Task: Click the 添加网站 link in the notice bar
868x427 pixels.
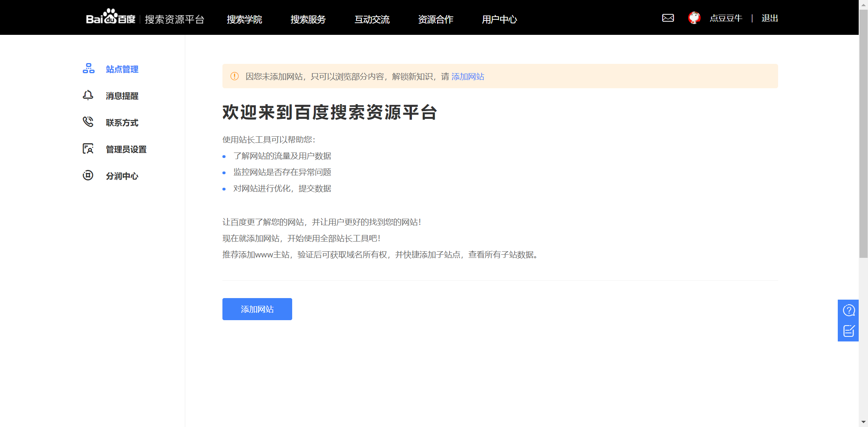Action: (468, 77)
